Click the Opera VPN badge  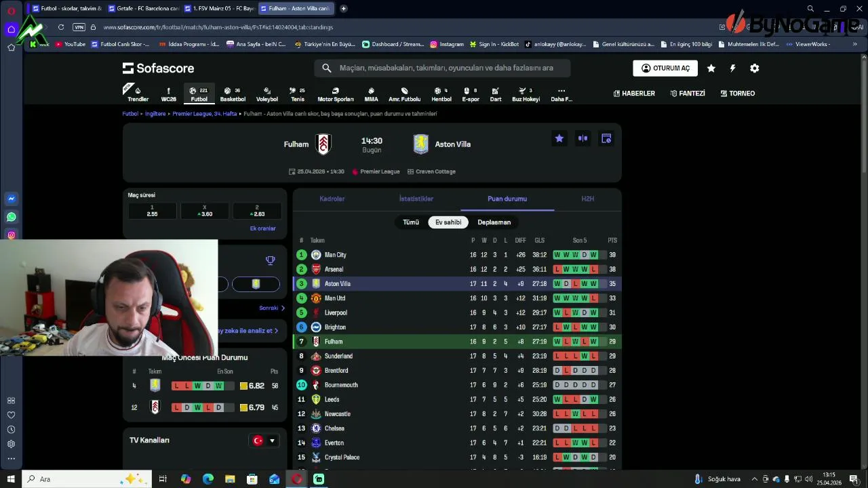[x=79, y=27]
